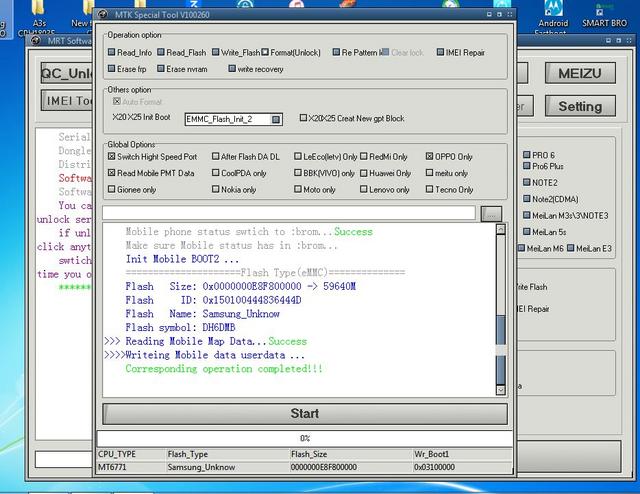Tick the write recovery option
Viewport: 640px width, 494px height.
232,69
